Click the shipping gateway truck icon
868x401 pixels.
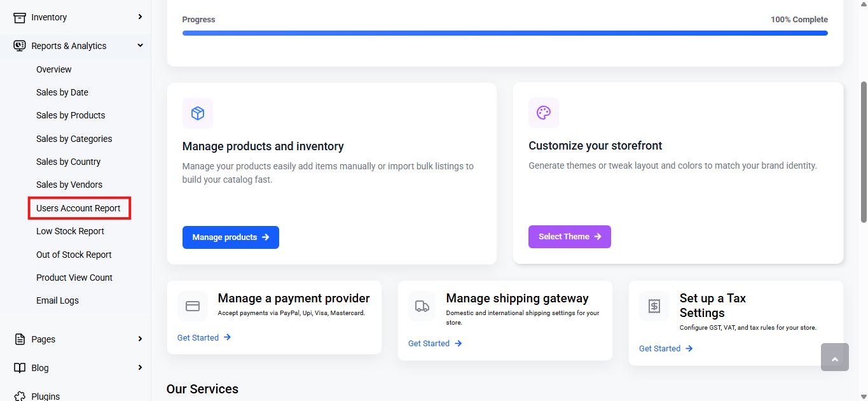click(422, 306)
